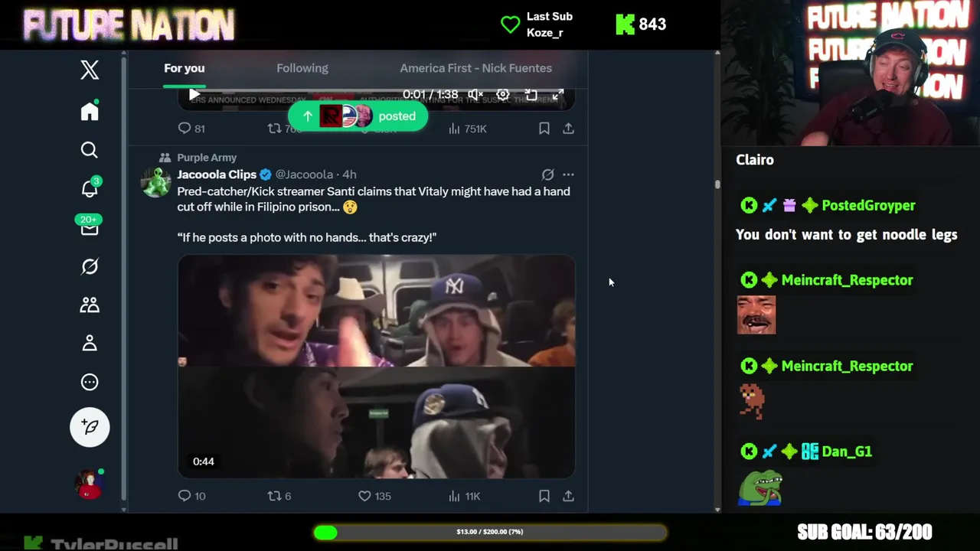Open Messages envelope with 20+ badge
Screen dimensions: 980x551
pyautogui.click(x=90, y=227)
